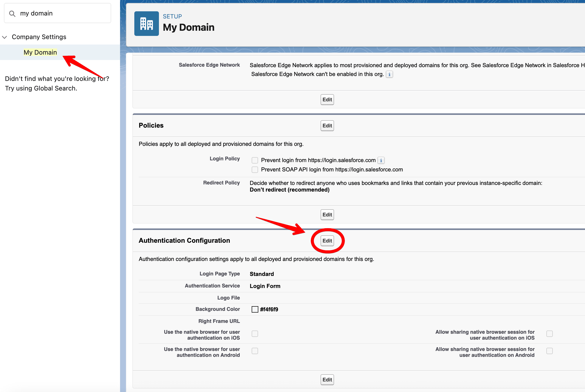Click Edit below the Salesforce Edge Network section
This screenshot has height=392, width=585.
point(327,100)
